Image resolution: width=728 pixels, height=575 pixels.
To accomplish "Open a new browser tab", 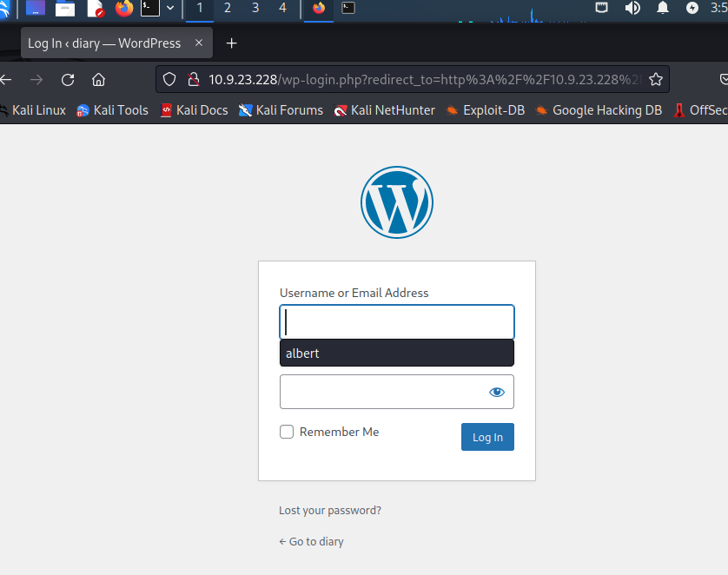I will 231,43.
